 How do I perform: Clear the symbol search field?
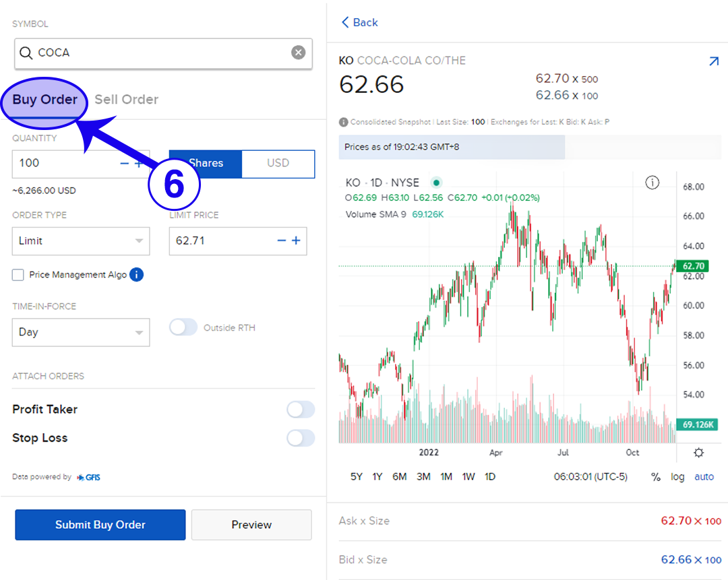point(298,53)
